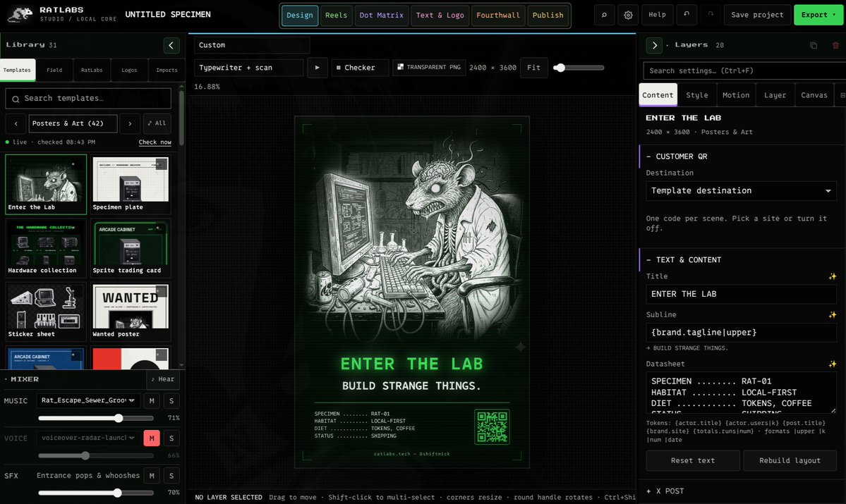Screen dimensions: 846x504
Task: Undo the last action
Action: point(687,15)
